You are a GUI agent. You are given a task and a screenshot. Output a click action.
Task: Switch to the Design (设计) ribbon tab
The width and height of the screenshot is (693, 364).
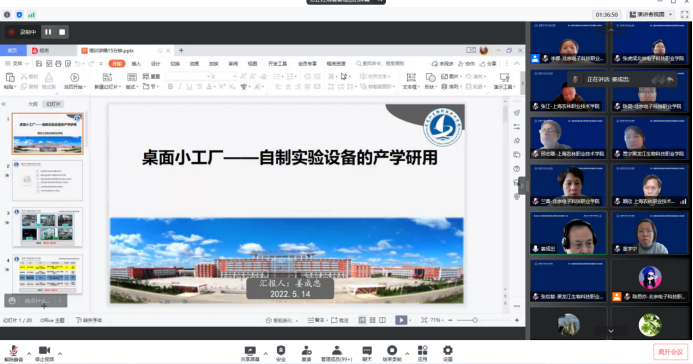click(156, 64)
